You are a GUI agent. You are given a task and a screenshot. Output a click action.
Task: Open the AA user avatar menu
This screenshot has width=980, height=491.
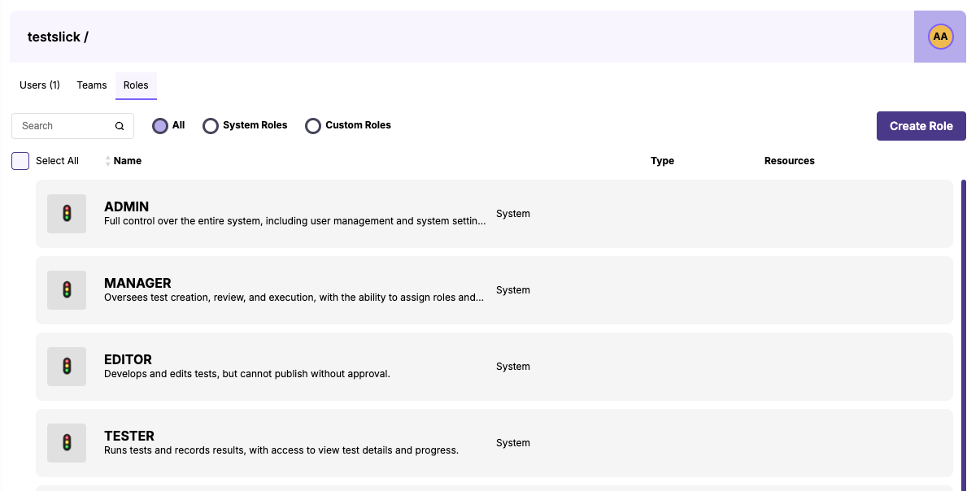point(940,37)
